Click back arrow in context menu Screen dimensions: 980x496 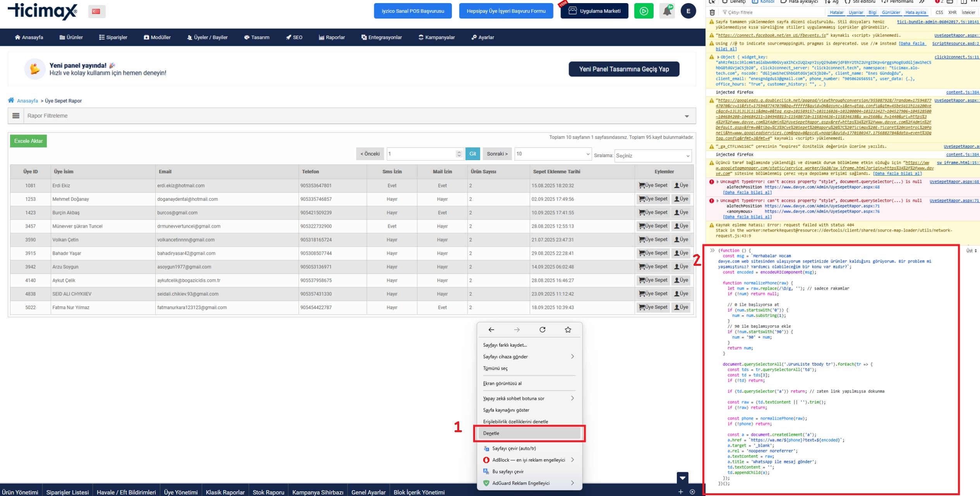click(x=491, y=330)
